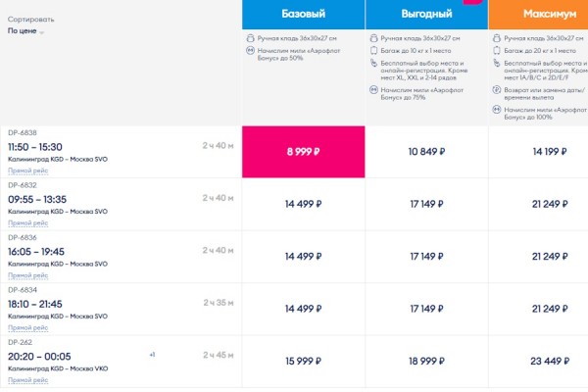Select the Выгодный tariff header
The height and width of the screenshot is (392, 588).
click(426, 15)
